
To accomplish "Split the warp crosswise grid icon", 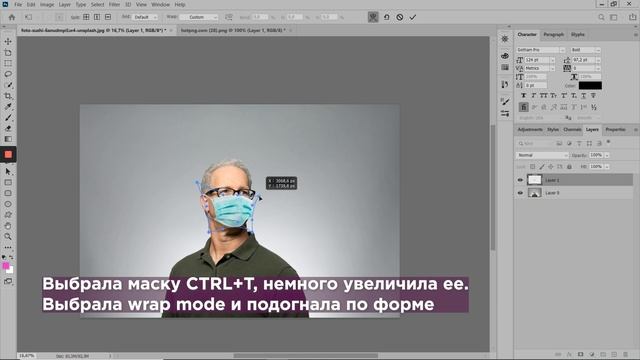I will 86,17.
